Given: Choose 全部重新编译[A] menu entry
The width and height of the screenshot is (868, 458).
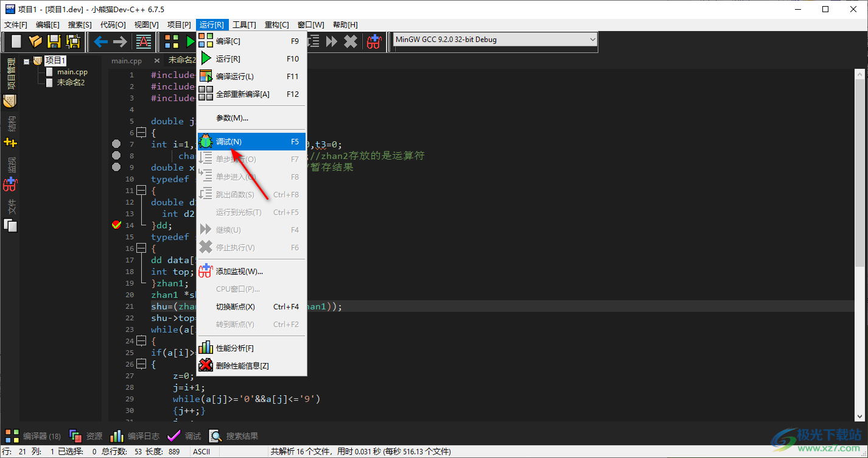Looking at the screenshot, I should coord(251,94).
